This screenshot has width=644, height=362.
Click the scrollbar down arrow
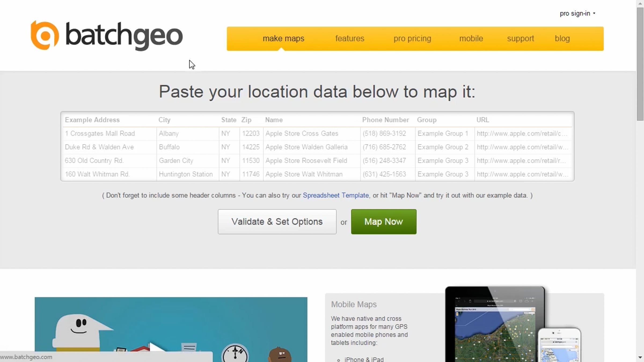(640, 357)
